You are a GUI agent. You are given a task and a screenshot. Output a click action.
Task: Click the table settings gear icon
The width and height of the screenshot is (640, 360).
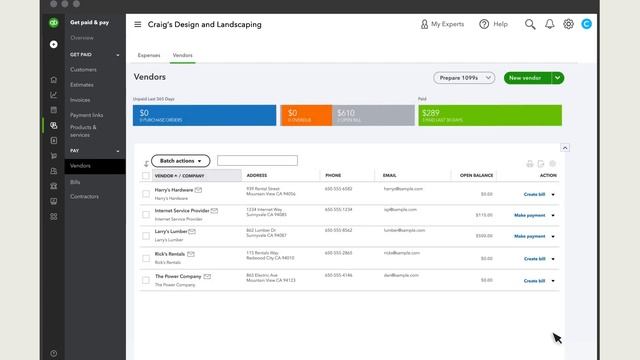tap(553, 164)
